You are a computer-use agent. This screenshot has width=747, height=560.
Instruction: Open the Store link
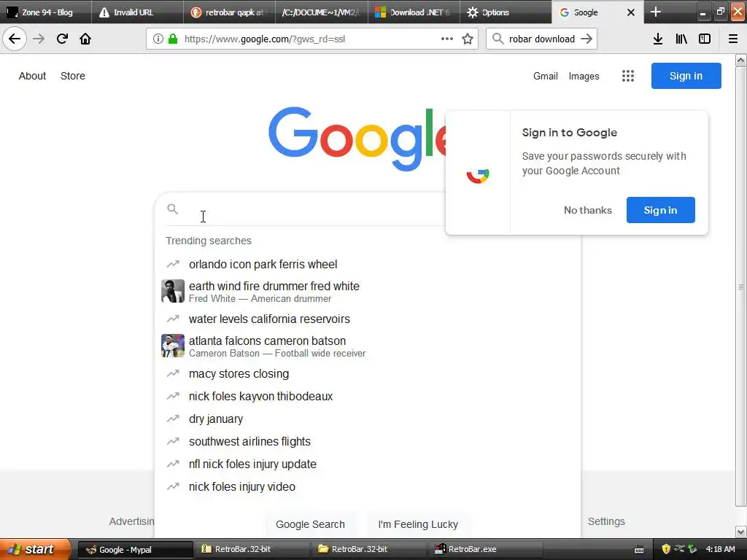click(73, 76)
